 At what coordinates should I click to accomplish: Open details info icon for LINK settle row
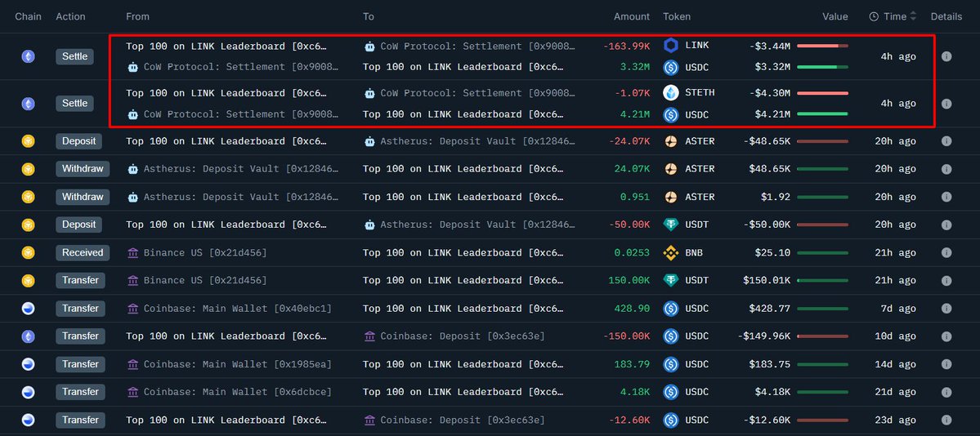coord(946,56)
